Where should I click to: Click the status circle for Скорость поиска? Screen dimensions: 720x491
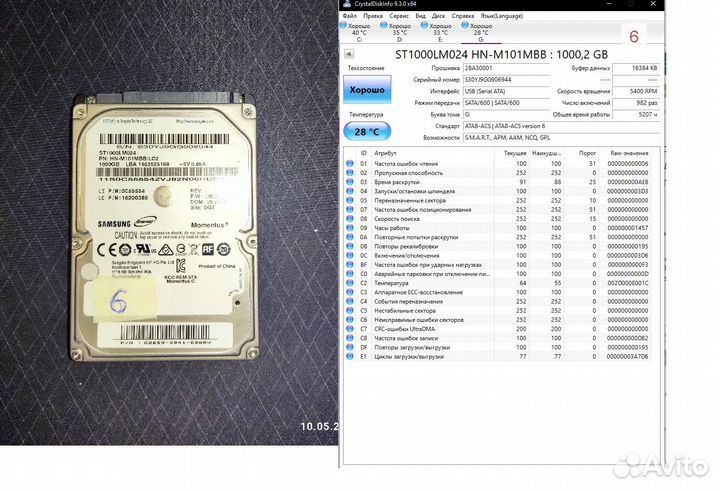pyautogui.click(x=350, y=219)
